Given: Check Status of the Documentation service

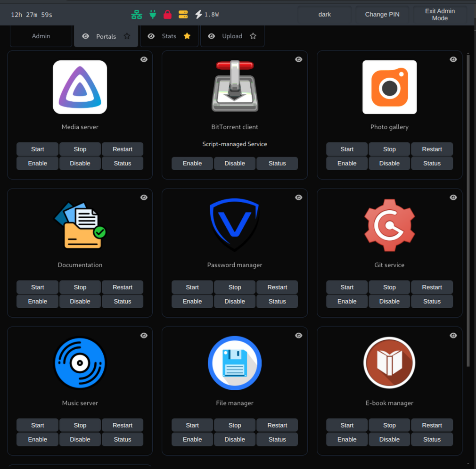Looking at the screenshot, I should click(x=123, y=302).
